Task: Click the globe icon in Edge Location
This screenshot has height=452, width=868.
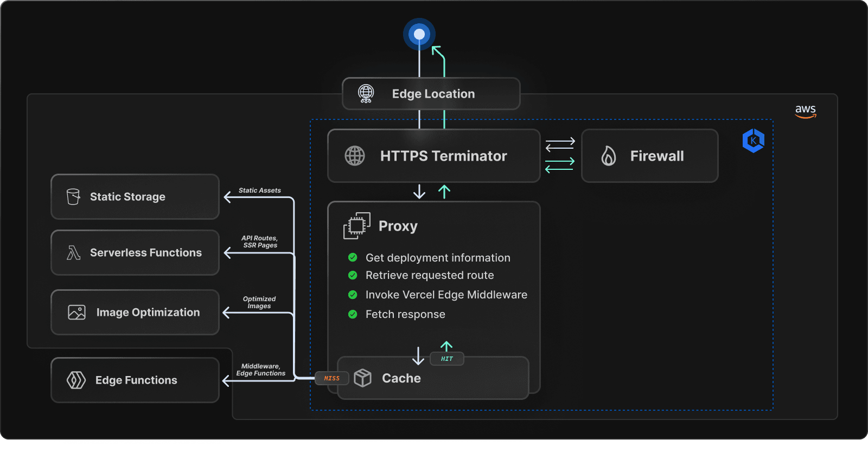Action: pyautogui.click(x=366, y=93)
